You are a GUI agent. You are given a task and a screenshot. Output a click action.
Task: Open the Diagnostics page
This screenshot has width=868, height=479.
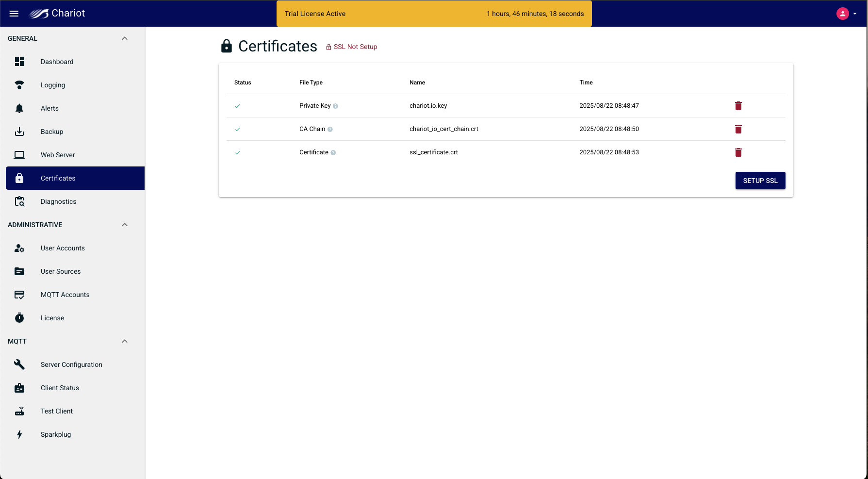58,201
